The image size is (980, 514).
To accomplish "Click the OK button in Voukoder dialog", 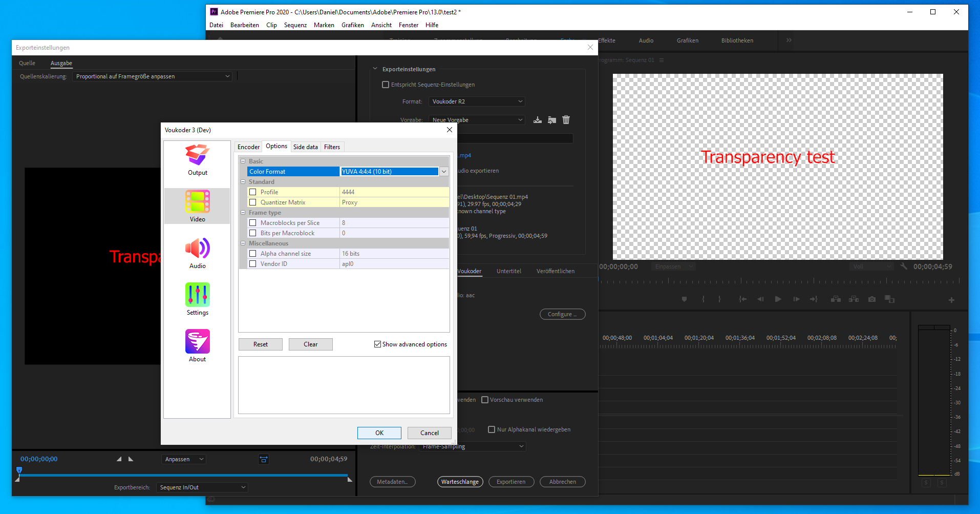I will (x=379, y=433).
